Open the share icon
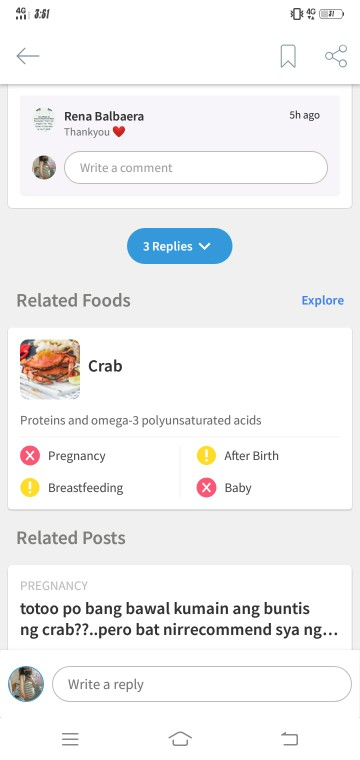Viewport: 360px width, 760px height. 336,56
